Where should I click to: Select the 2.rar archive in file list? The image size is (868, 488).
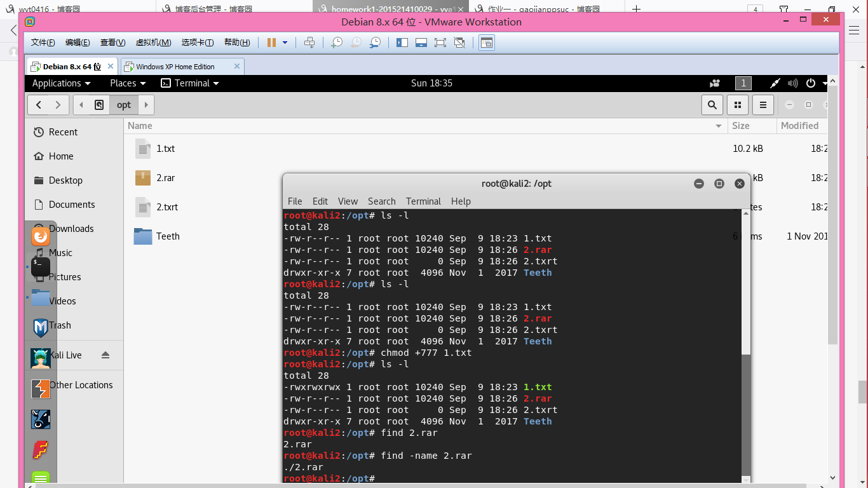166,178
